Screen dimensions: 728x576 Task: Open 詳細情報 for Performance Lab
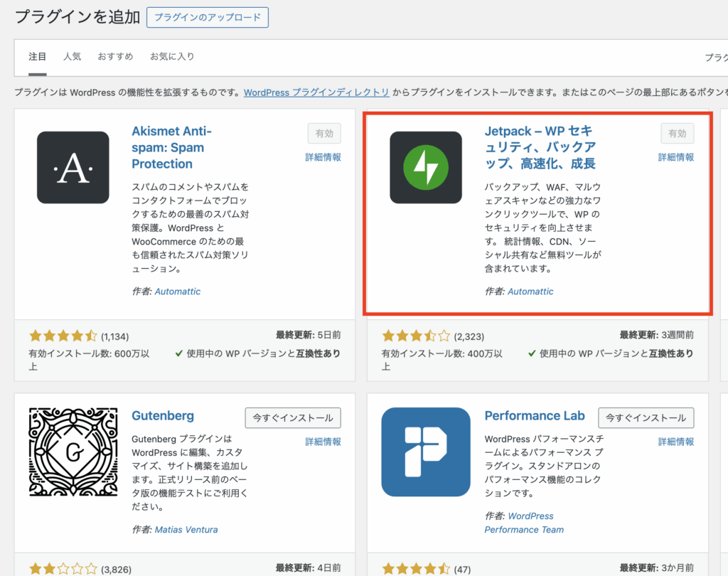[676, 442]
